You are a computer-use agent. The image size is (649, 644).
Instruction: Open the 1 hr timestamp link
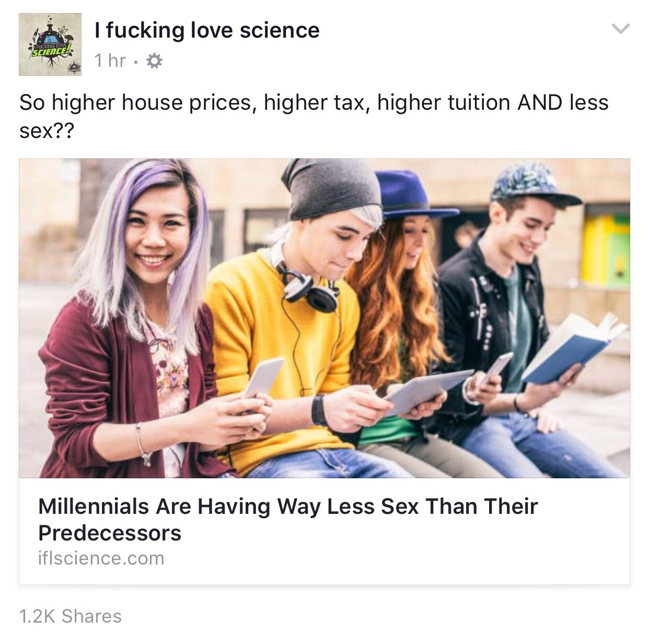coord(110,61)
